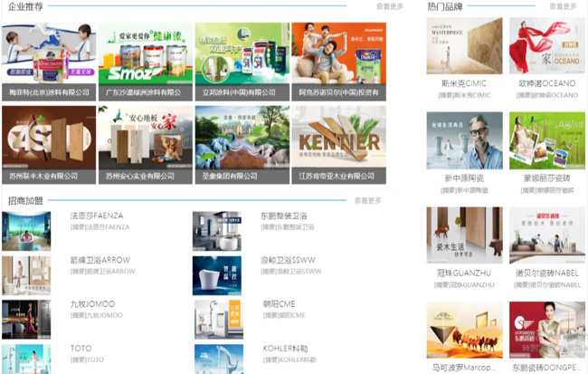This screenshot has height=374, width=588.
Task: Click the 蒙娜丽莎瓷砖 brand image
Action: point(547,140)
